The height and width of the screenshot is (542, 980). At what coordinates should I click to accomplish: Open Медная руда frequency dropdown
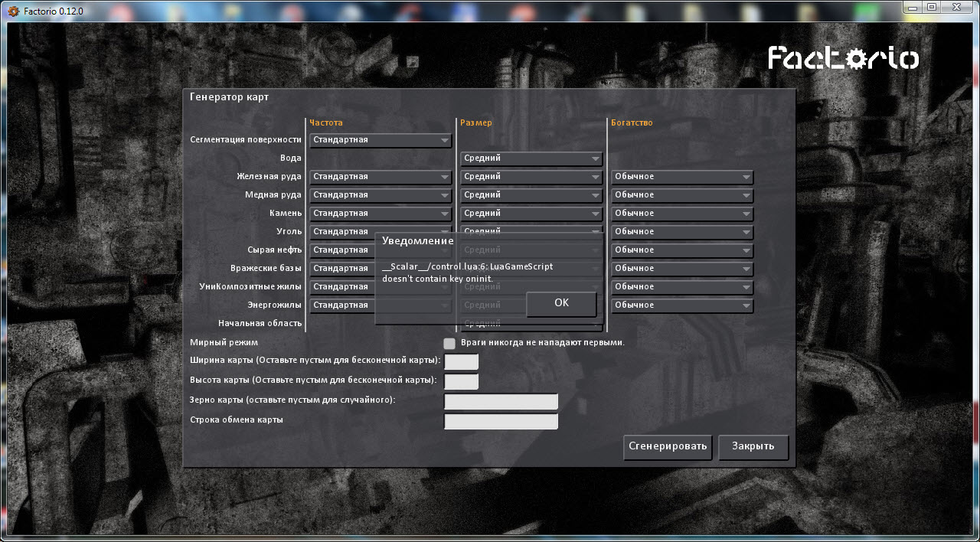pyautogui.click(x=381, y=195)
